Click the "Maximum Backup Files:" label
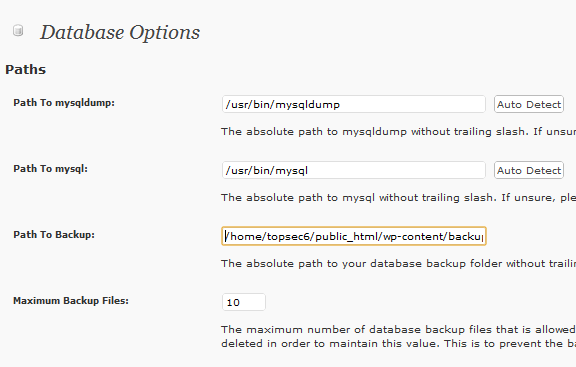Screen dimensions: 576x367 [x=71, y=301]
